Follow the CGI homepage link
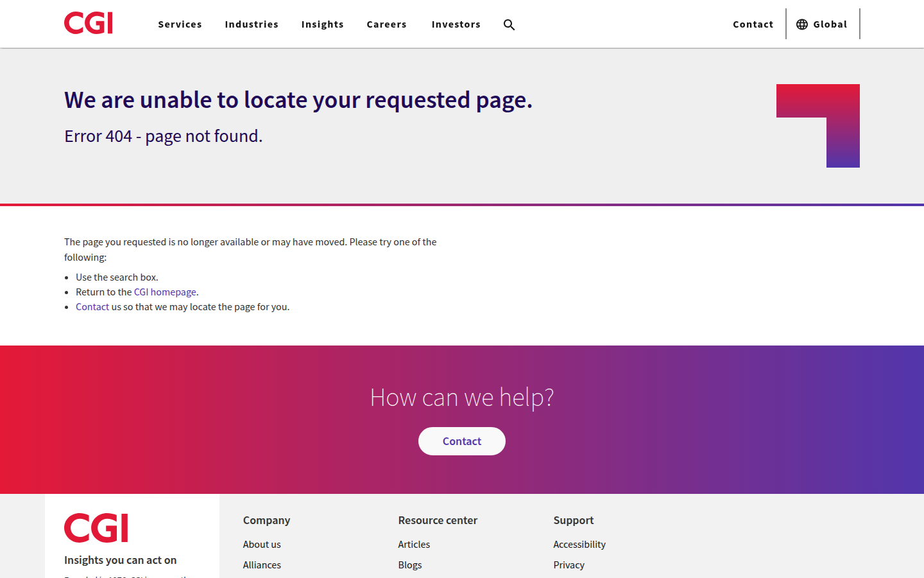 click(165, 292)
